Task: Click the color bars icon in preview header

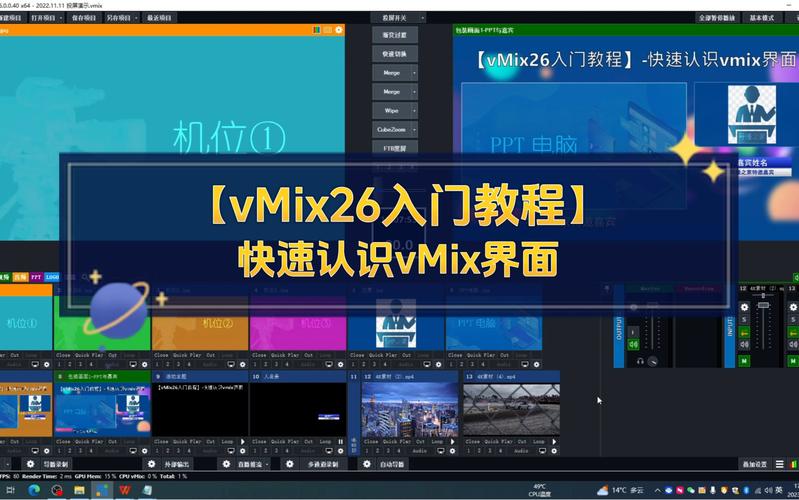Action: point(316,30)
